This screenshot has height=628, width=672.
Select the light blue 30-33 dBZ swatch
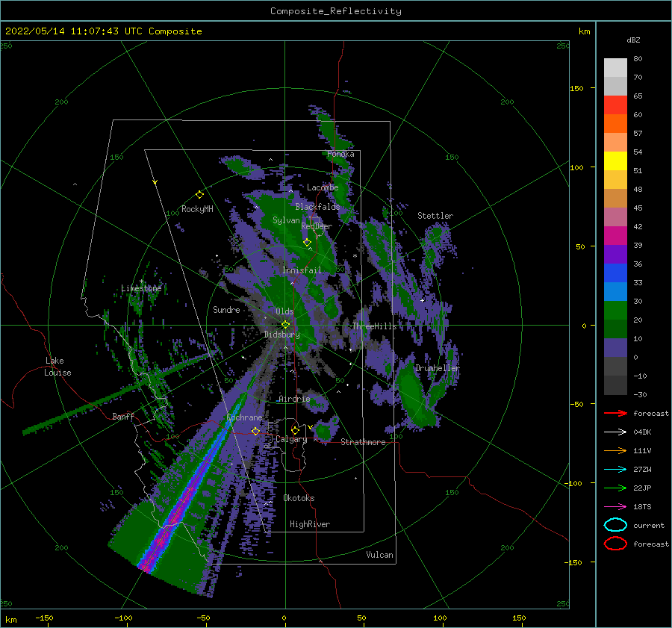(615, 292)
